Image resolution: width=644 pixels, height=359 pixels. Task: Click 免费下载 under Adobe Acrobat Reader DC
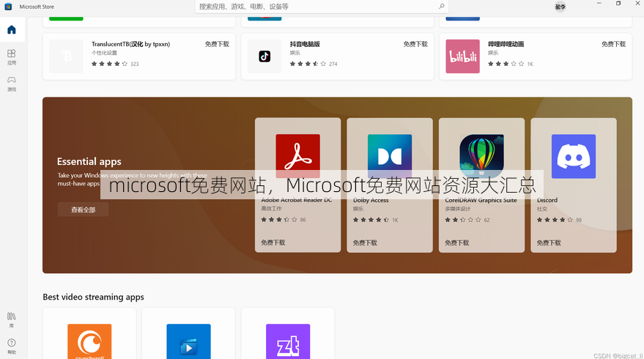click(273, 243)
